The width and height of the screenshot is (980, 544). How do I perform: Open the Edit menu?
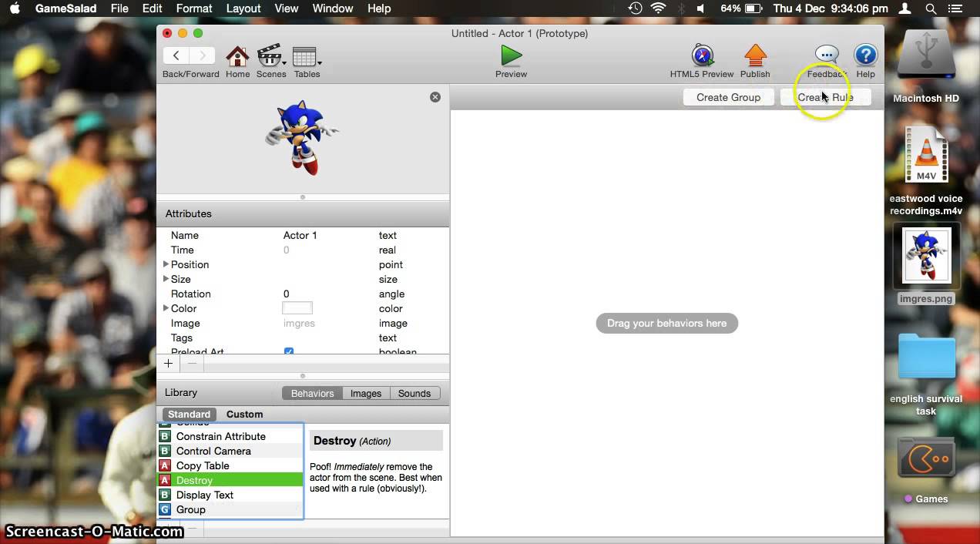click(x=152, y=8)
